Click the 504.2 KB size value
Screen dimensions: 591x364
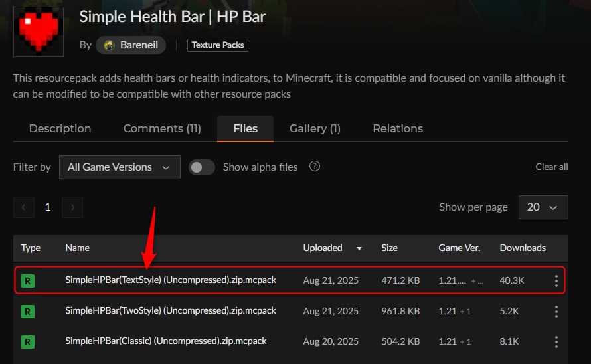pos(400,341)
